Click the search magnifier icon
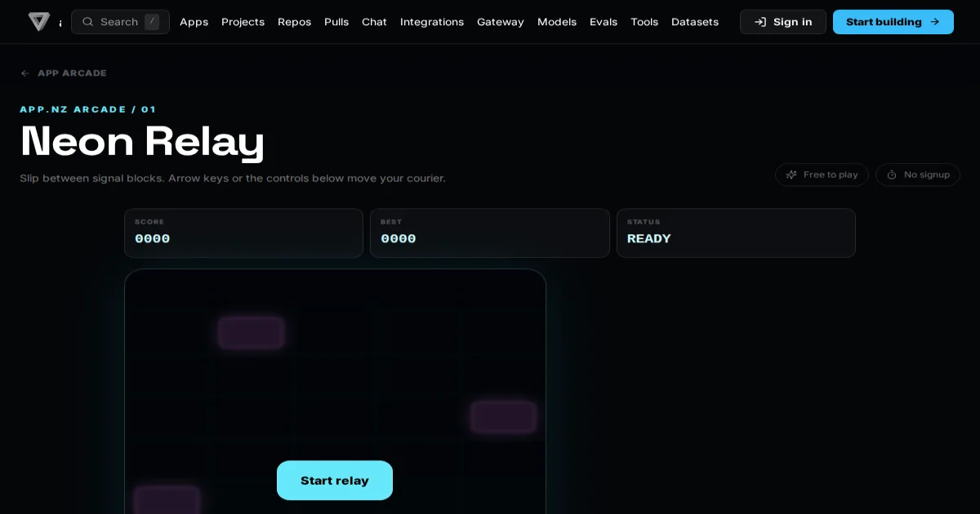 pyautogui.click(x=87, y=22)
